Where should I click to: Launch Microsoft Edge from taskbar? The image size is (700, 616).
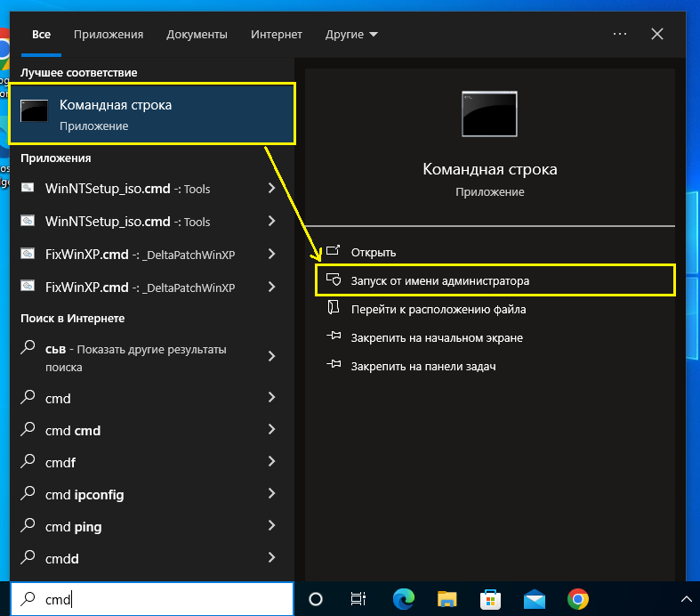tap(404, 599)
